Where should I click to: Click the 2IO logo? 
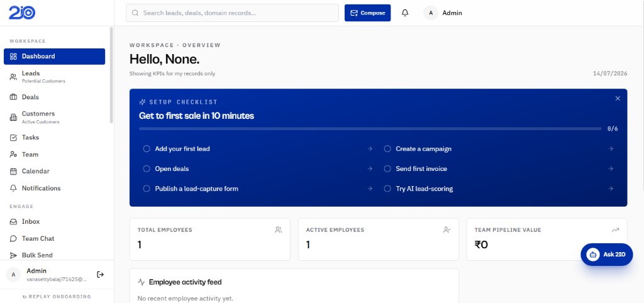point(22,13)
